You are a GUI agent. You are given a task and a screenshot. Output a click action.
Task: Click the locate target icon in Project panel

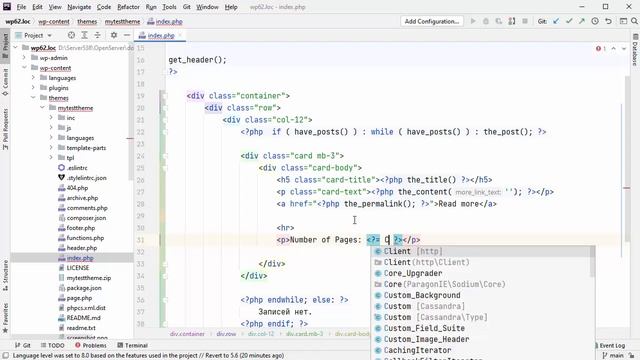tap(71, 36)
